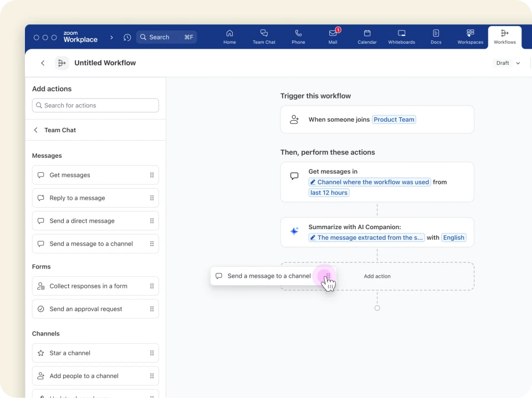Open Whiteboards from the navigation bar
The height and width of the screenshot is (398, 532).
point(401,37)
